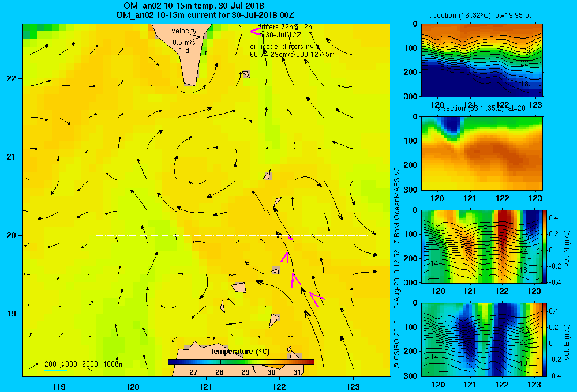Click the "t section (16..32°C) lat=19.95 at" heading
577x392 pixels.
(480, 16)
